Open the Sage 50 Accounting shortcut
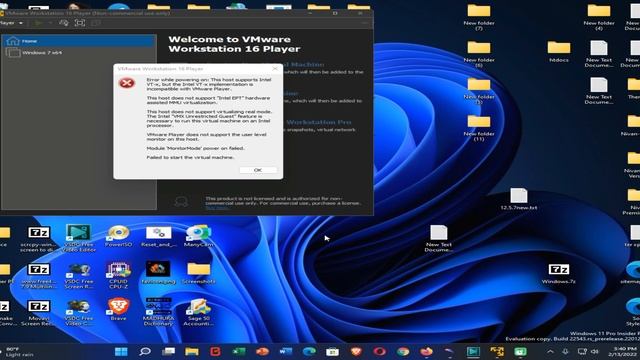640x360 pixels. 198,312
